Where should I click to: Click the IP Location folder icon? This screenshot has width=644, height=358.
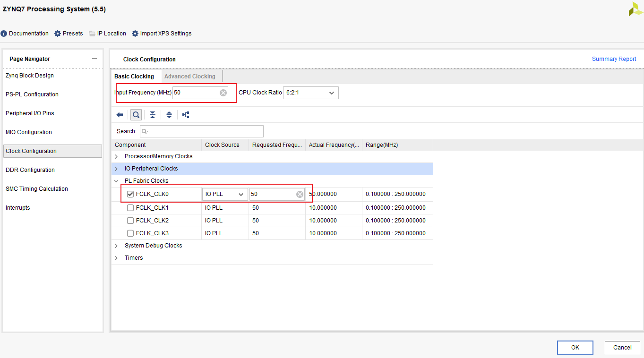92,34
